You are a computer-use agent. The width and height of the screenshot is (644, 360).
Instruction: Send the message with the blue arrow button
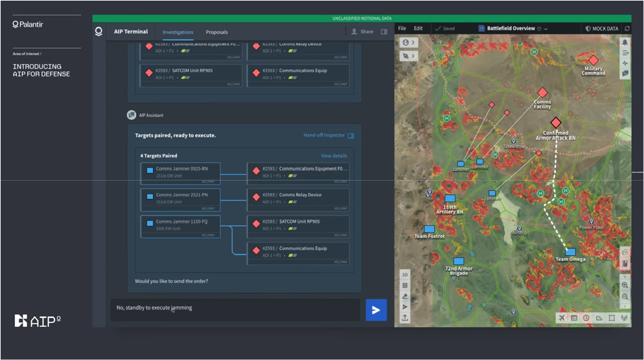point(376,309)
